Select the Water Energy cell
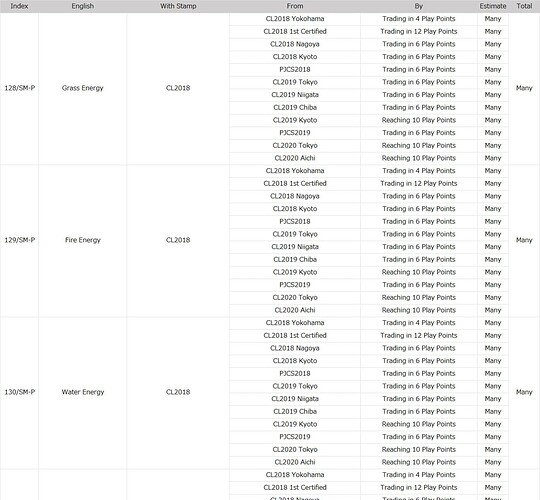This screenshot has height=500, width=540. pyautogui.click(x=83, y=392)
